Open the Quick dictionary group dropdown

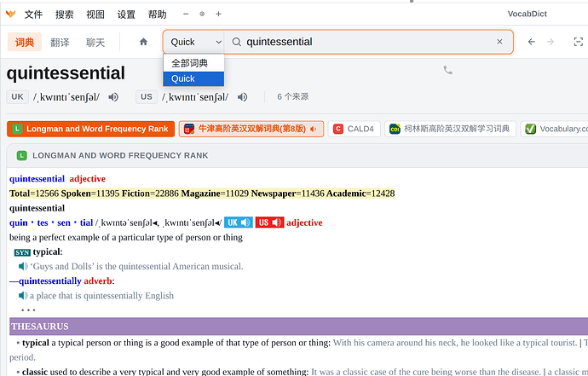[x=194, y=42]
